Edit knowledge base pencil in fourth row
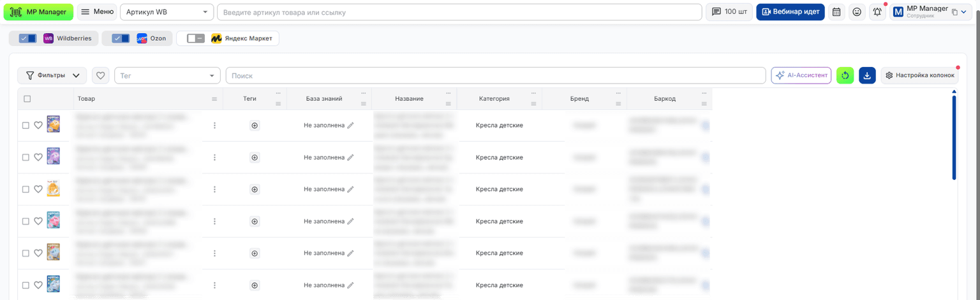980x300 pixels. point(350,221)
